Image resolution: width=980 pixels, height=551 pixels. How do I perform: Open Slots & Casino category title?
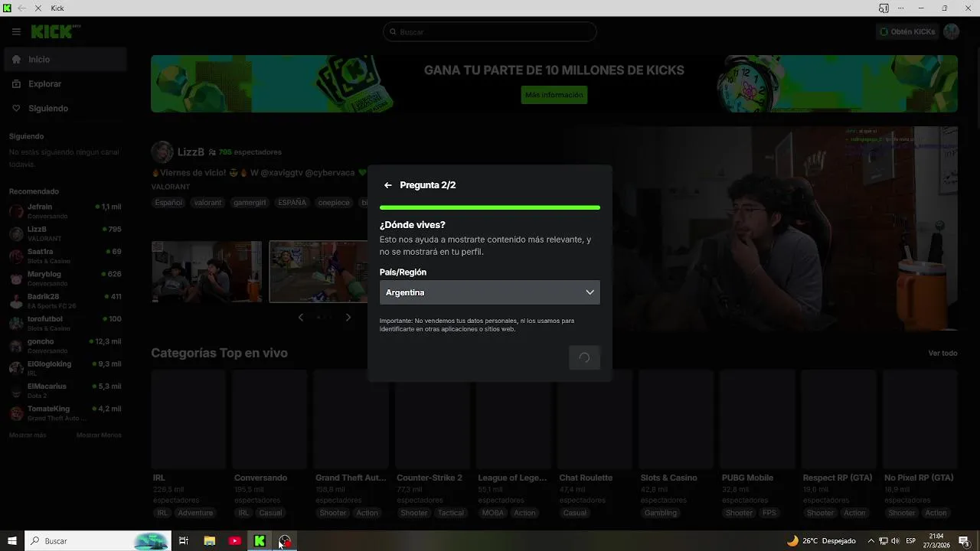click(x=668, y=478)
